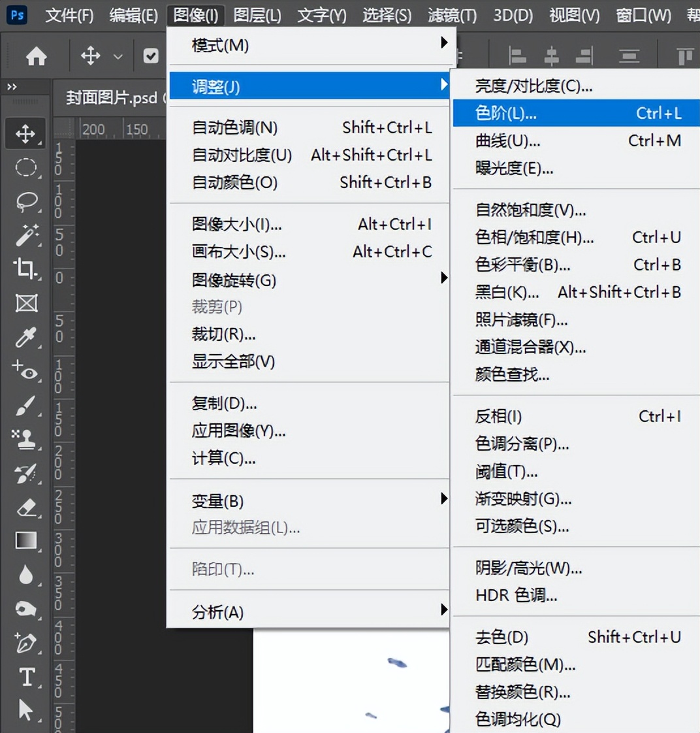Click the distribute vertically icon
The height and width of the screenshot is (733, 700).
tap(629, 57)
